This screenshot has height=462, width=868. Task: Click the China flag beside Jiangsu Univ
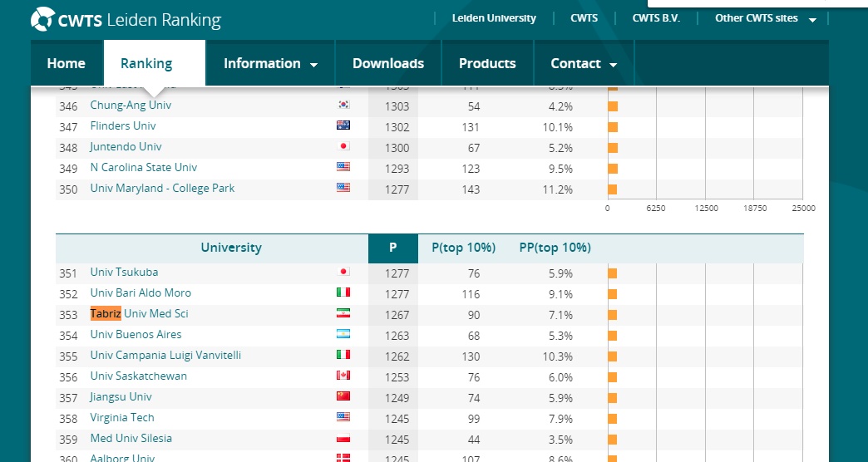coord(343,397)
